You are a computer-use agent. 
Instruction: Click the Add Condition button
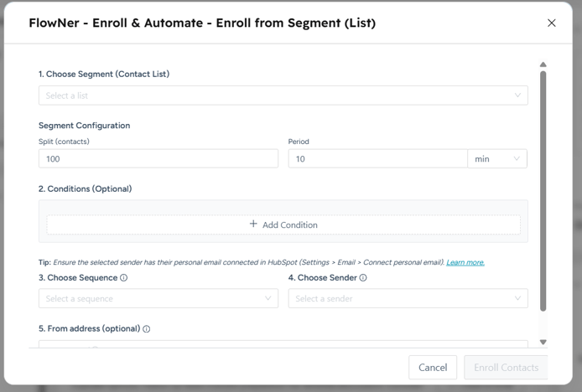pyautogui.click(x=283, y=224)
